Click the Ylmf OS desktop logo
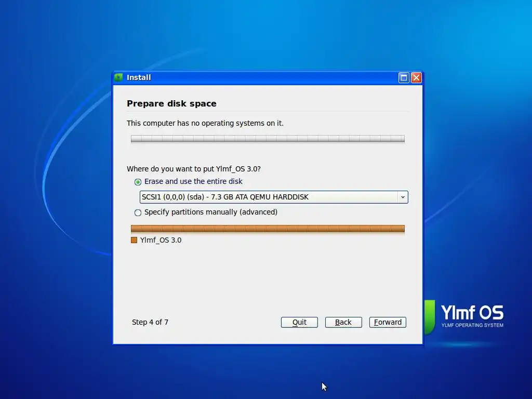The image size is (532, 399). tap(464, 316)
